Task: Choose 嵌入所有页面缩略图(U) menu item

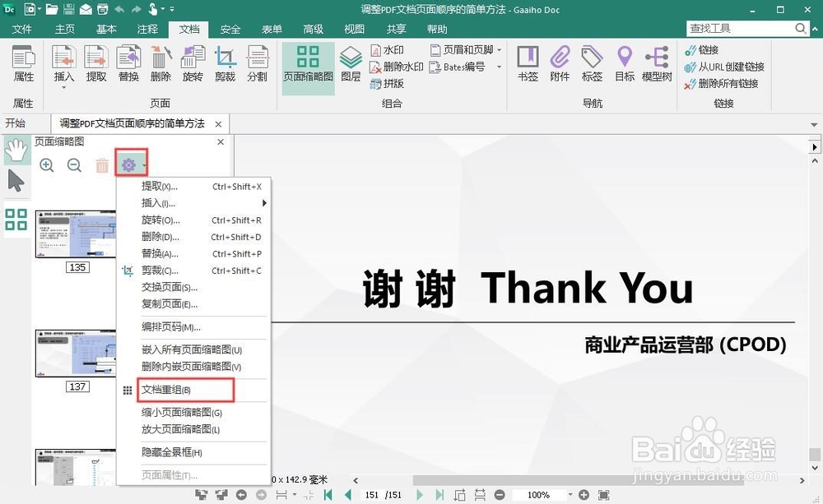Action: click(193, 349)
